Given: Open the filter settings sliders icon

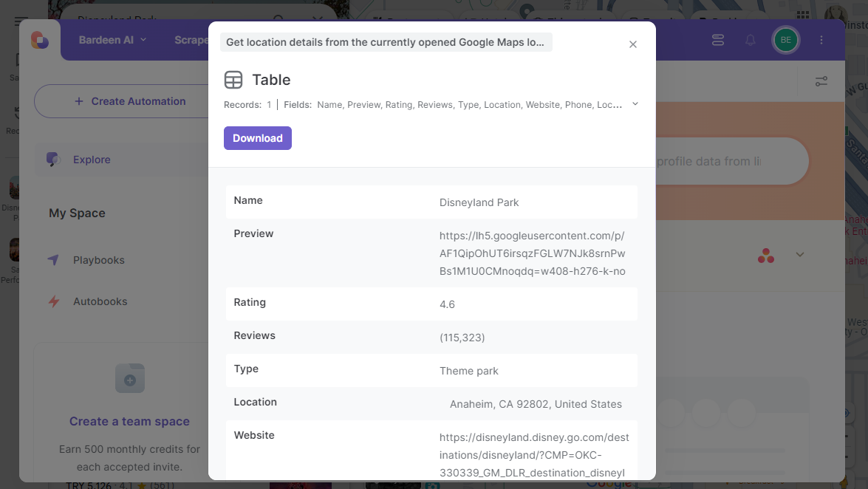Looking at the screenshot, I should click(x=821, y=81).
